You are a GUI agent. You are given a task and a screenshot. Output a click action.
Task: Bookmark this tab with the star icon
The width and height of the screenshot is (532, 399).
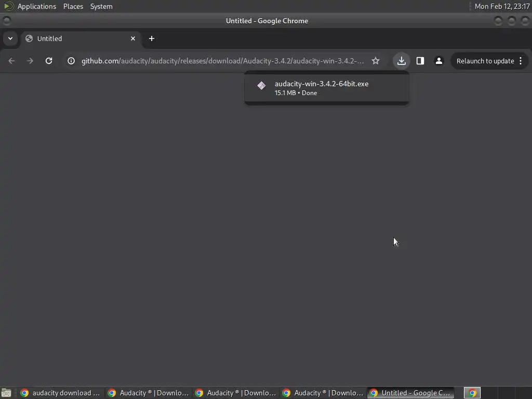tap(375, 61)
